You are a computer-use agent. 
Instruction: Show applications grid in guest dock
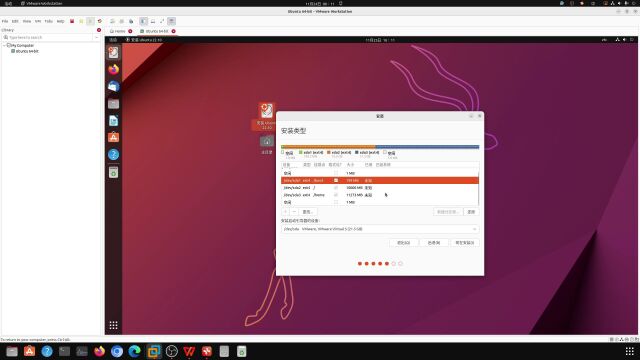[x=113, y=325]
